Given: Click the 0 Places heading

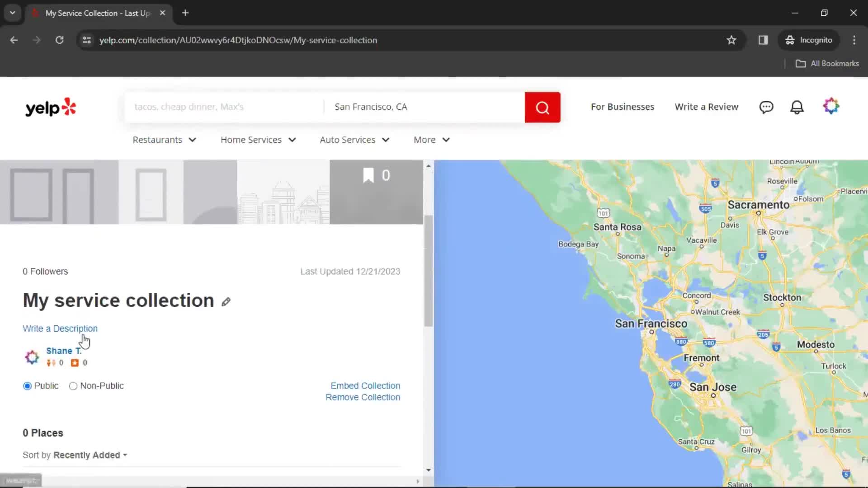Looking at the screenshot, I should coord(43,433).
